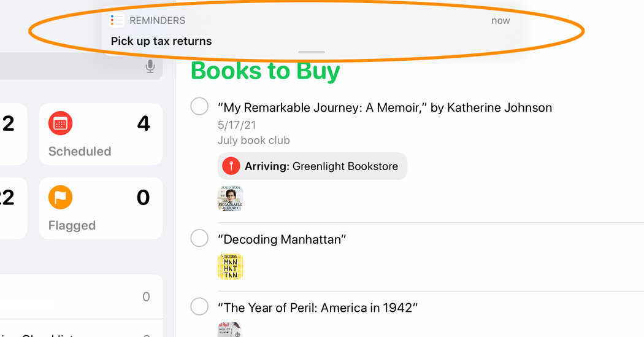Screen dimensions: 644x337
Task: Complete the "Decoding Manhattan" reminder
Action: pyautogui.click(x=199, y=238)
